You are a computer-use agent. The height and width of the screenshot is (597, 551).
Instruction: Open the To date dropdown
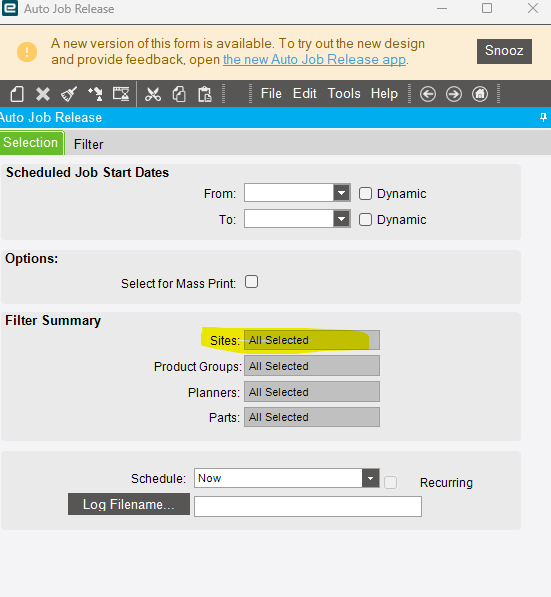click(x=342, y=219)
